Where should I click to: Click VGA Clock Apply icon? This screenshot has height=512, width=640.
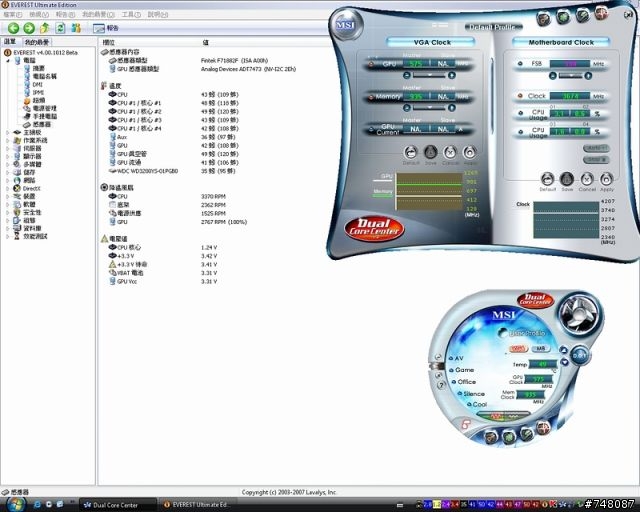(x=470, y=153)
